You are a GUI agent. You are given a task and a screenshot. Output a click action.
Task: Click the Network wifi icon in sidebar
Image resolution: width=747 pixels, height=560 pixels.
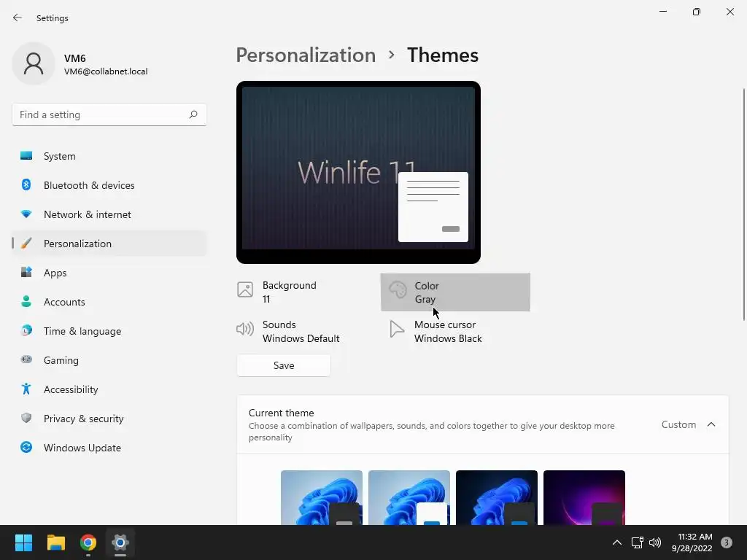[x=26, y=214]
